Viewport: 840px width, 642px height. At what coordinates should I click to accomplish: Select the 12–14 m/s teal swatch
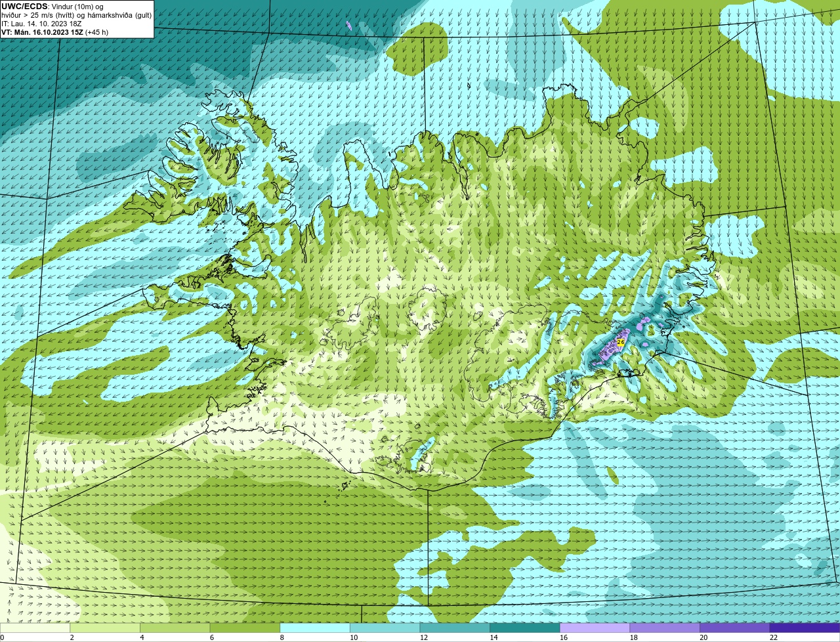tap(455, 628)
